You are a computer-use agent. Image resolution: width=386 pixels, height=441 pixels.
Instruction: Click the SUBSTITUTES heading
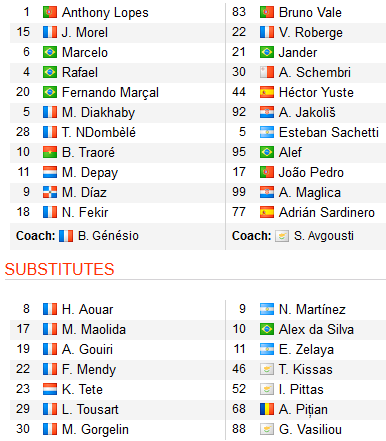click(x=60, y=269)
